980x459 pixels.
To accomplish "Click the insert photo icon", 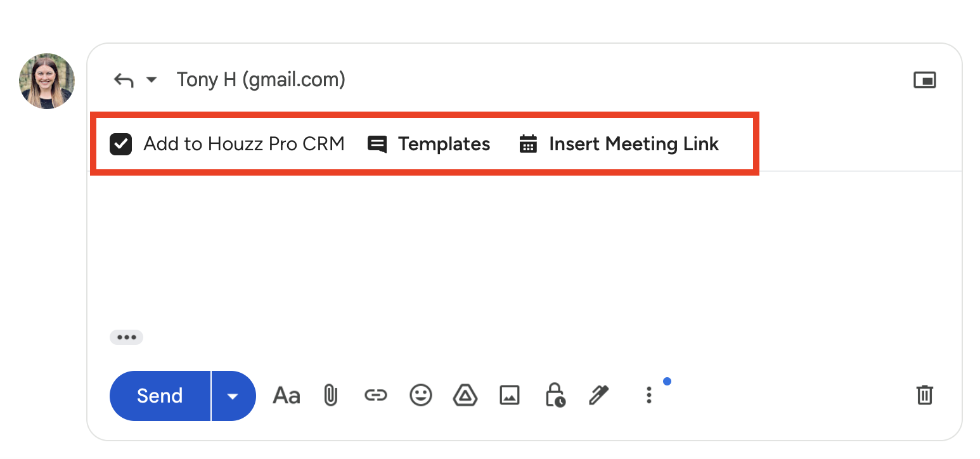I will point(510,396).
